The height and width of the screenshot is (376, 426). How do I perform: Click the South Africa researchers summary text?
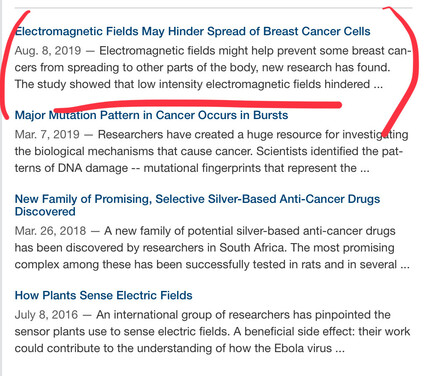(x=212, y=248)
